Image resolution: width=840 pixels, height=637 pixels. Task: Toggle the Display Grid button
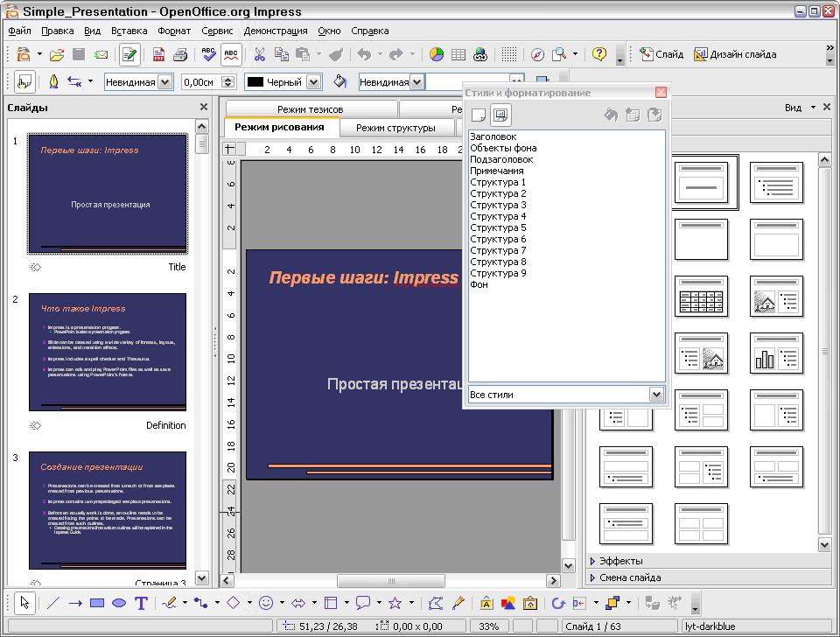[509, 54]
